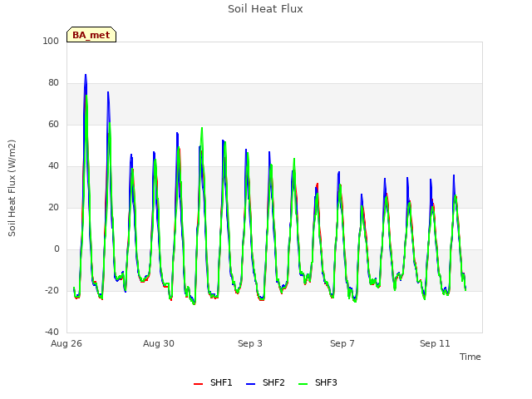Image resolution: width=532 pixels, height=399 pixels.
Task: Select the BA_met annotation label
Action: (x=91, y=35)
